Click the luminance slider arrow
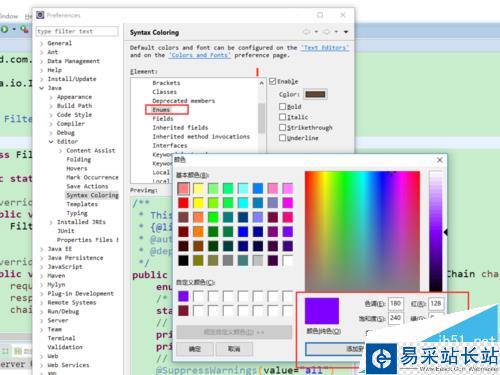Screen dimensions: 500x375 (446, 232)
